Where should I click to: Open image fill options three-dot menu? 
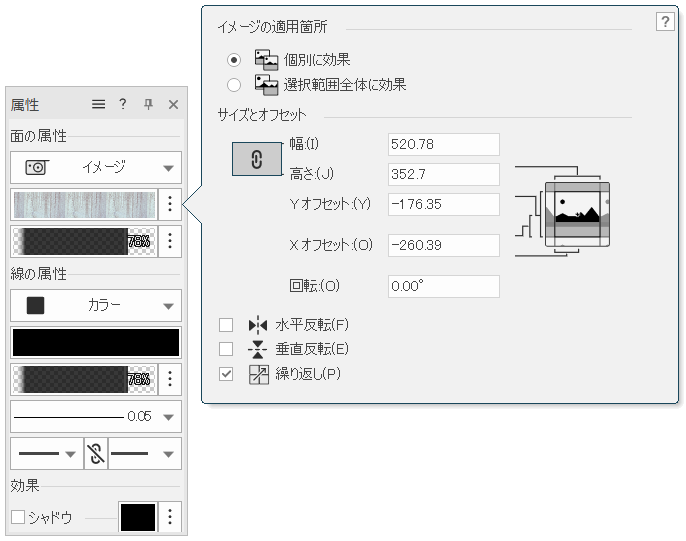170,204
